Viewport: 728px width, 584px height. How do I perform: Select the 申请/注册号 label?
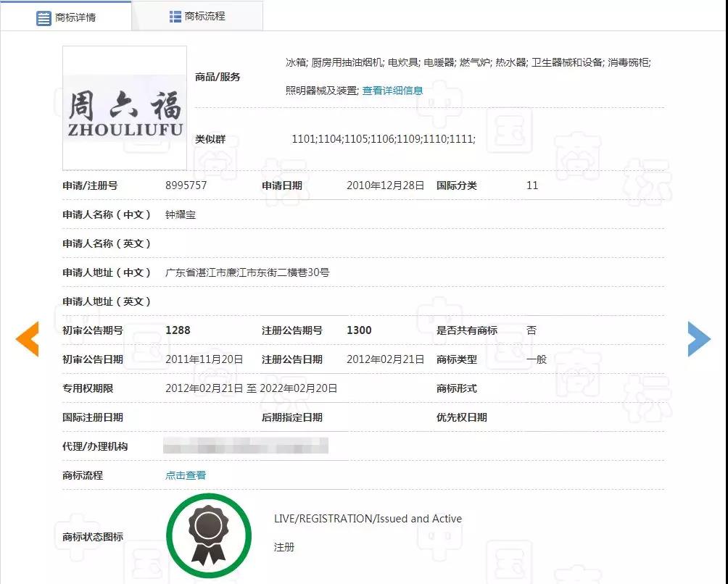pyautogui.click(x=90, y=185)
